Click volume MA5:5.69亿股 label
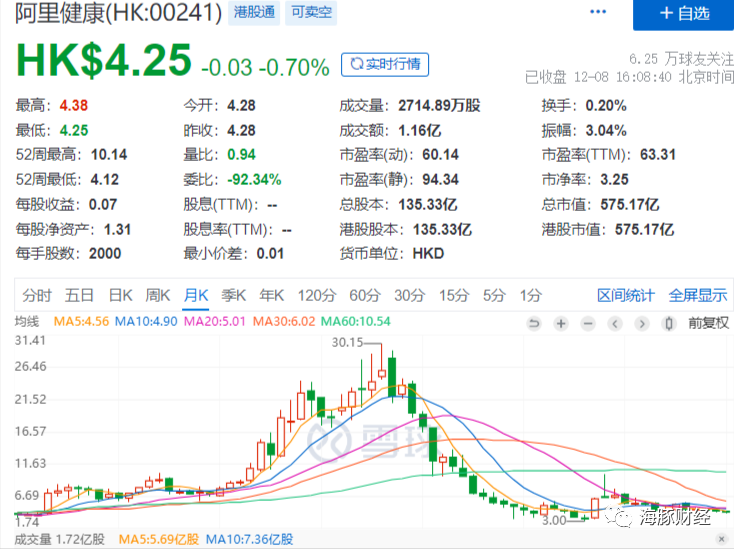The width and height of the screenshot is (734, 549). 159,539
